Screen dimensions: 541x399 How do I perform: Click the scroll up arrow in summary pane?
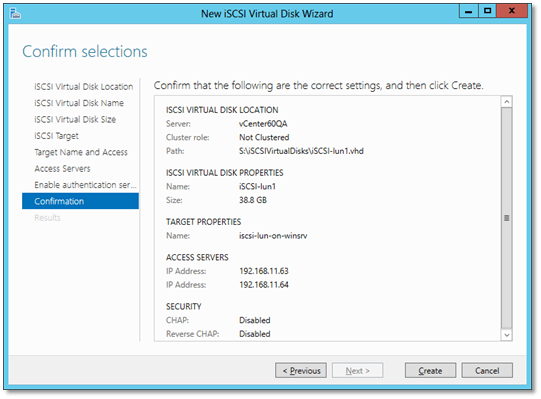click(507, 102)
